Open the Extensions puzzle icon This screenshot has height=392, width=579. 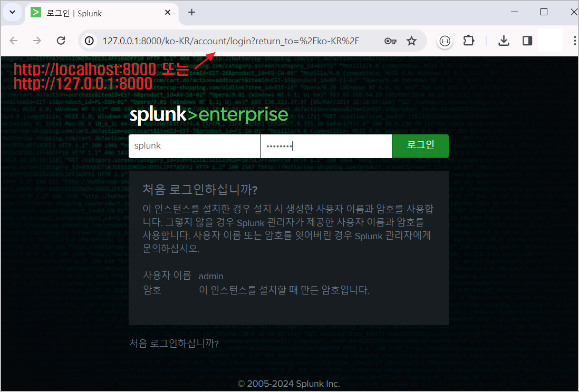coord(469,40)
